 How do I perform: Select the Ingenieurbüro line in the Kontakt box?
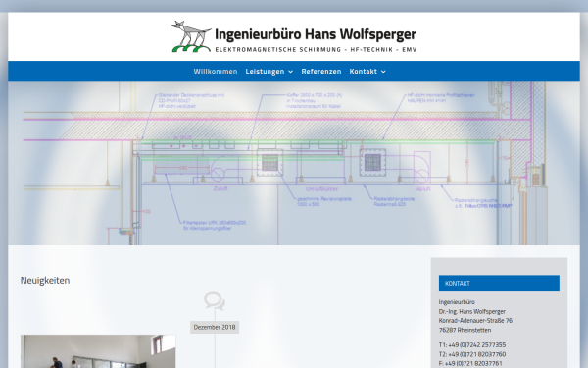457,302
